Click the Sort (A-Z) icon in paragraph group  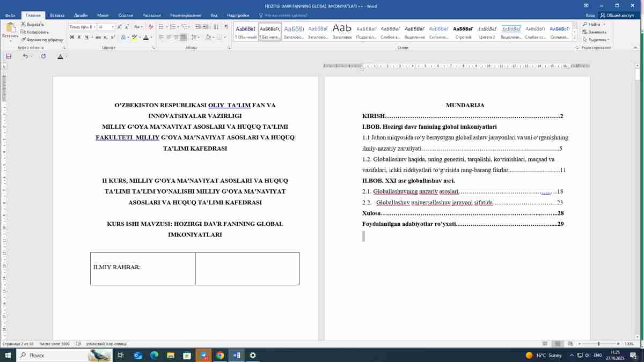[216, 27]
